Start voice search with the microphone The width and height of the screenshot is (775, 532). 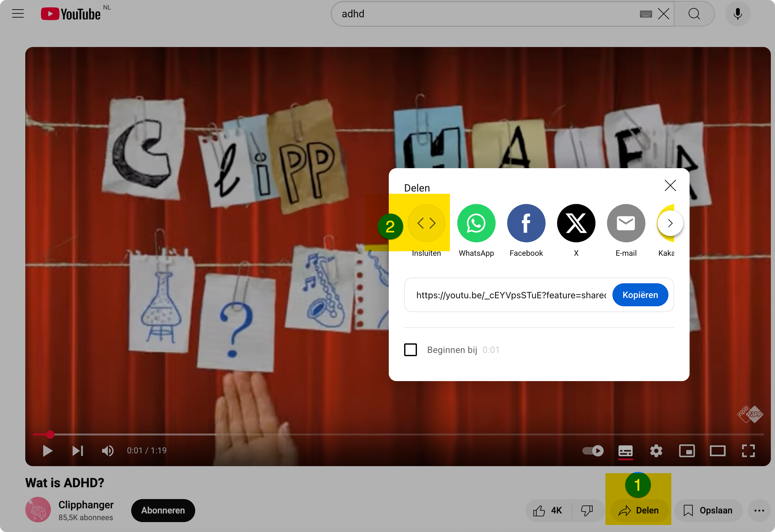coord(738,14)
